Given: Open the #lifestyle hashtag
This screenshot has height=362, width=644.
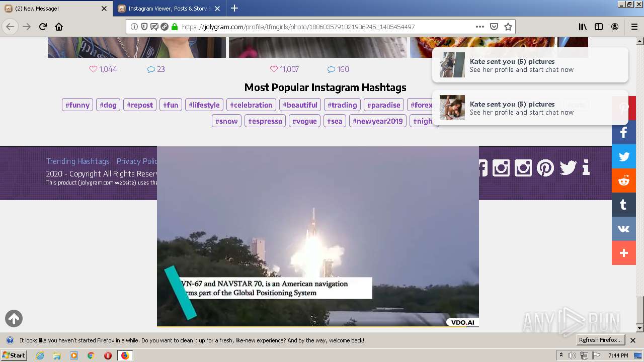Looking at the screenshot, I should [x=204, y=105].
